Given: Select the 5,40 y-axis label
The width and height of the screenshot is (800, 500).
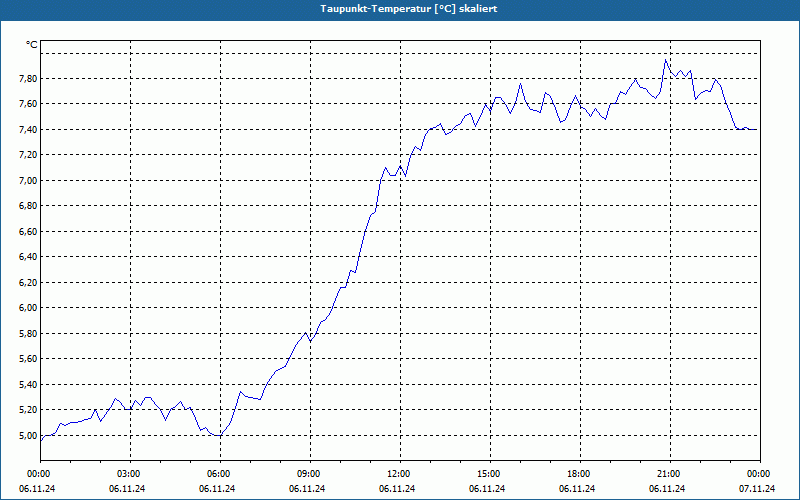Looking at the screenshot, I should coord(29,385).
